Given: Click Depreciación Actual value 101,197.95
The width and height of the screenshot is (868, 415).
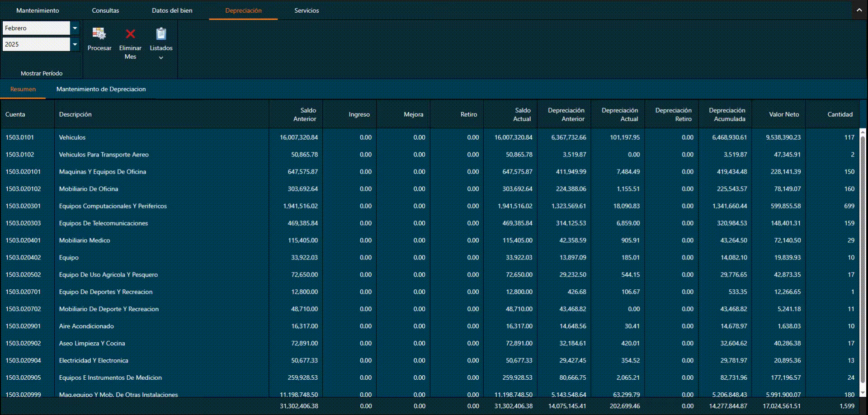Looking at the screenshot, I should coord(625,137).
